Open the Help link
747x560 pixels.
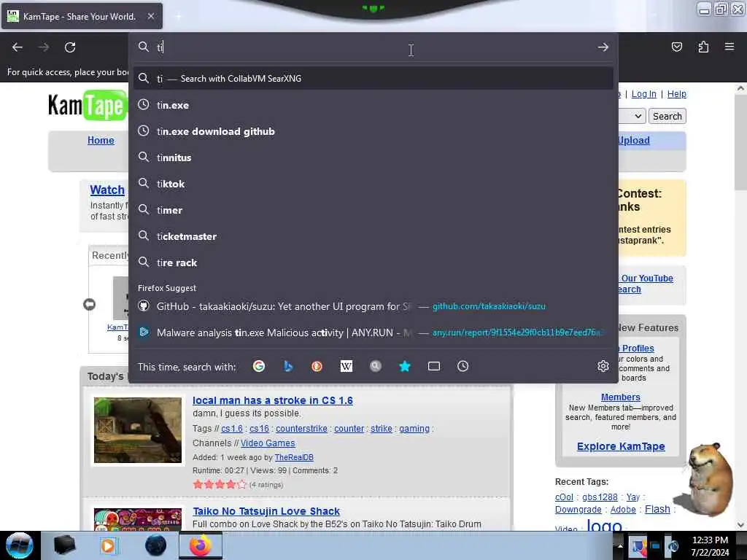coord(676,94)
